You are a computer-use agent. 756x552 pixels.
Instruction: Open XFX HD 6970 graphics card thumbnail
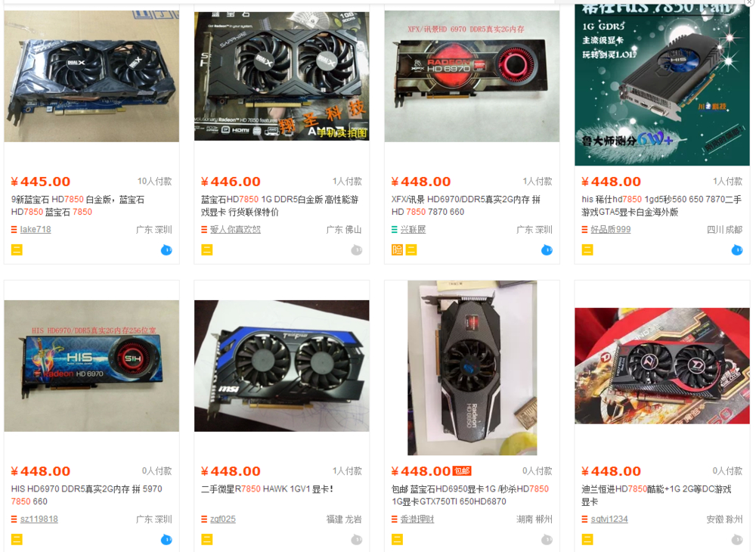(472, 76)
